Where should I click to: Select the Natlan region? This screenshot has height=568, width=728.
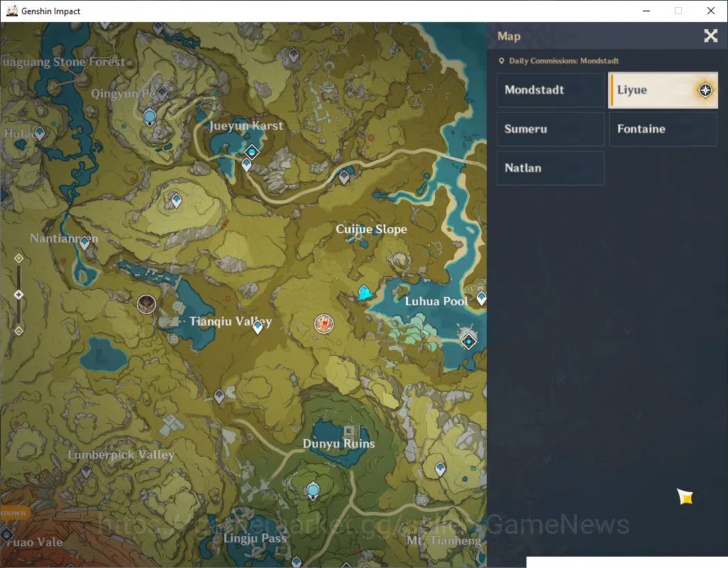[x=551, y=168]
